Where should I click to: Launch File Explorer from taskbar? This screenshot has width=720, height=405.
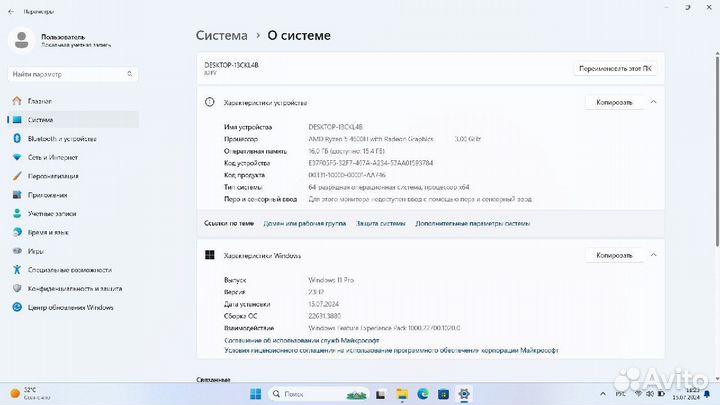coord(402,394)
